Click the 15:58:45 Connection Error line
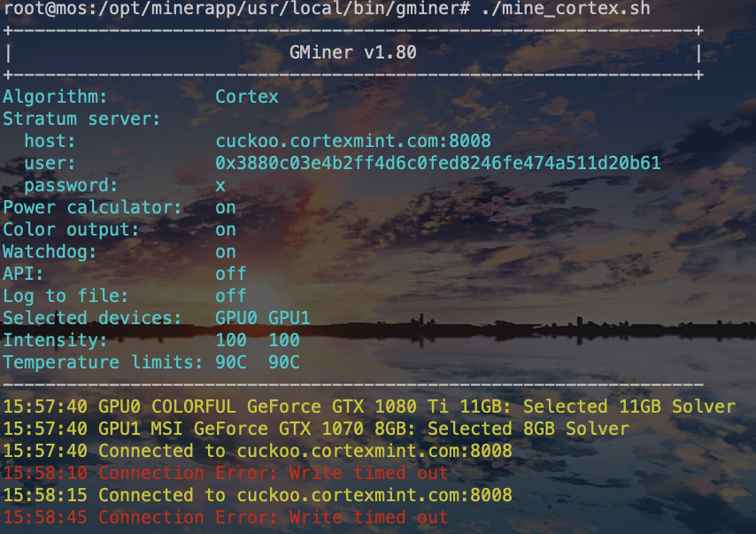 tap(226, 517)
